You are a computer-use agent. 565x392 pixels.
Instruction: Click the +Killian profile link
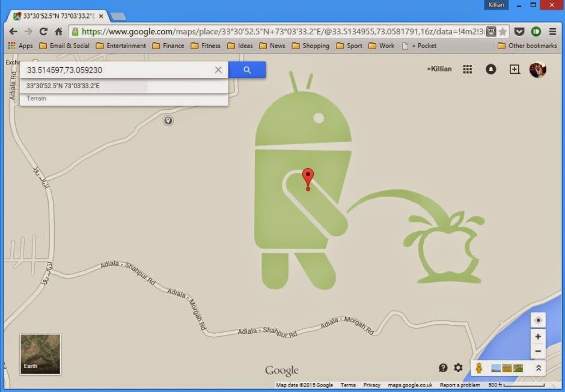pos(439,69)
